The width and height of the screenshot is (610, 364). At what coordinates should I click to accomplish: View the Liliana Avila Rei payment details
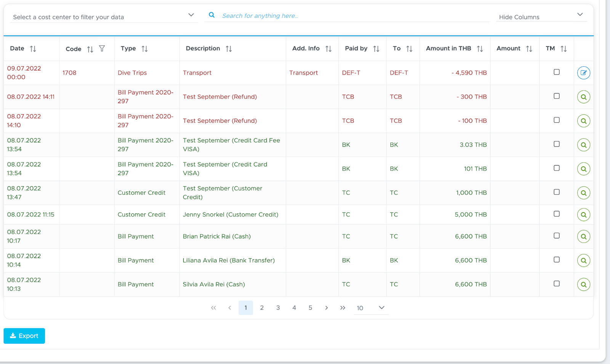point(584,260)
